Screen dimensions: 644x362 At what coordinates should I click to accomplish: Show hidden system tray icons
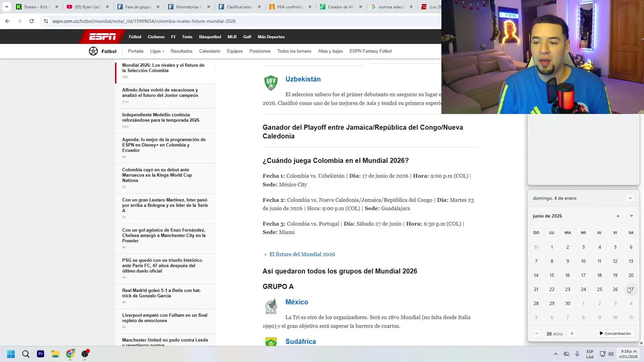click(x=555, y=354)
